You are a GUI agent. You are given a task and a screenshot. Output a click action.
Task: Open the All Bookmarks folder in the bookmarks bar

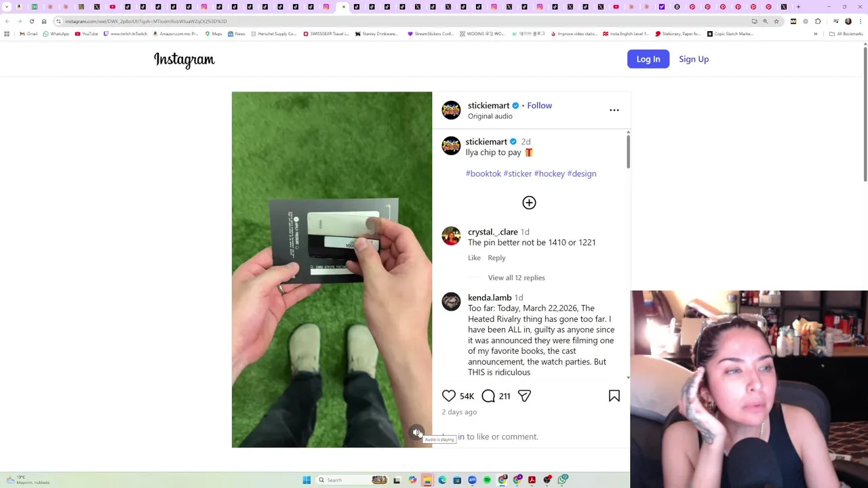pos(845,34)
